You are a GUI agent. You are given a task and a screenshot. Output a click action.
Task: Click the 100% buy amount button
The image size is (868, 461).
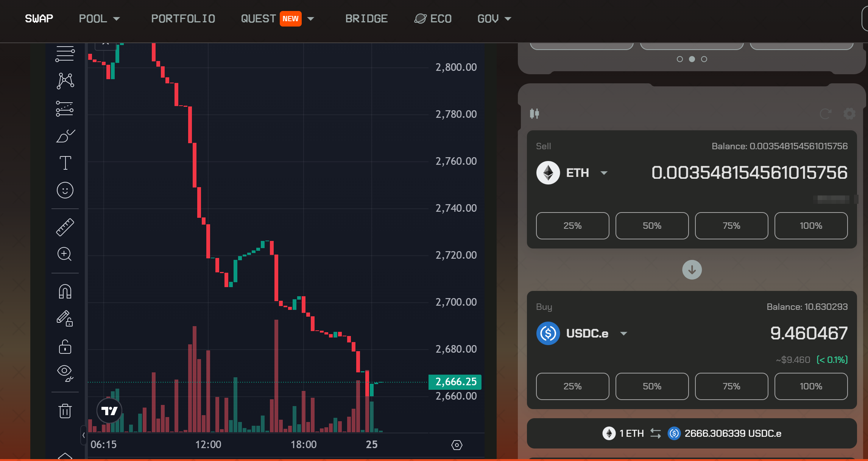(x=810, y=386)
